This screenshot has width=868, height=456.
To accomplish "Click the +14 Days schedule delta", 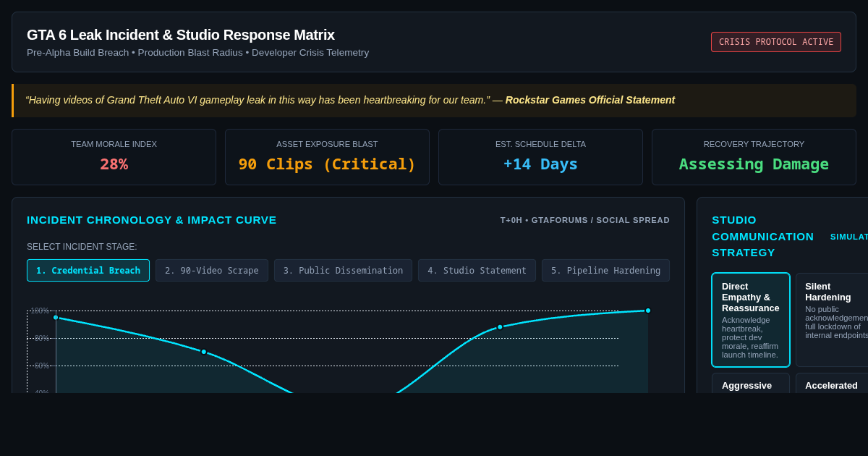I will (x=540, y=164).
